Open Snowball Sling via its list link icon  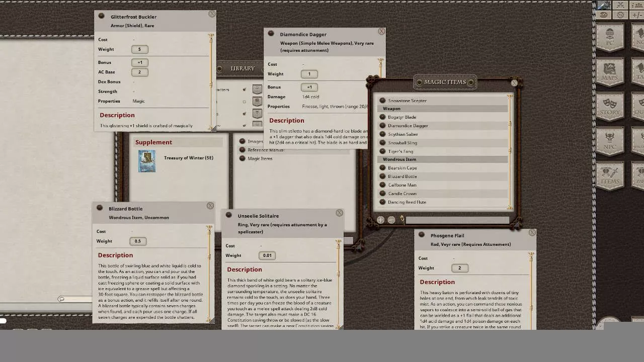pyautogui.click(x=382, y=143)
